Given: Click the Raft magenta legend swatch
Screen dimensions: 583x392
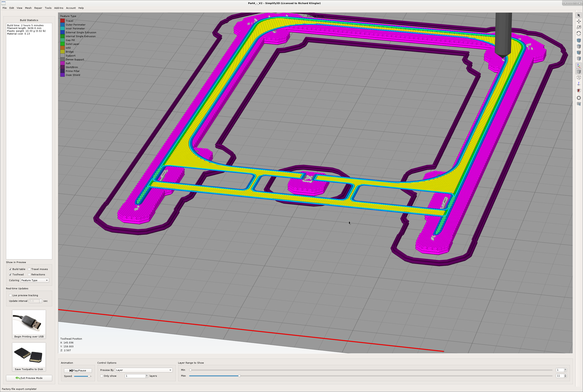Looking at the screenshot, I should 63,63.
